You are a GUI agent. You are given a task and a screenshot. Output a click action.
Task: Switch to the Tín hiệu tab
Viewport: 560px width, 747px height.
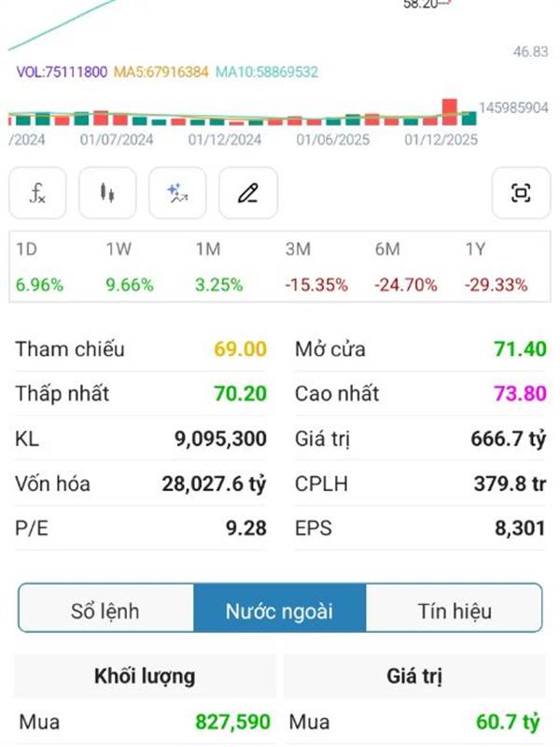point(455,612)
